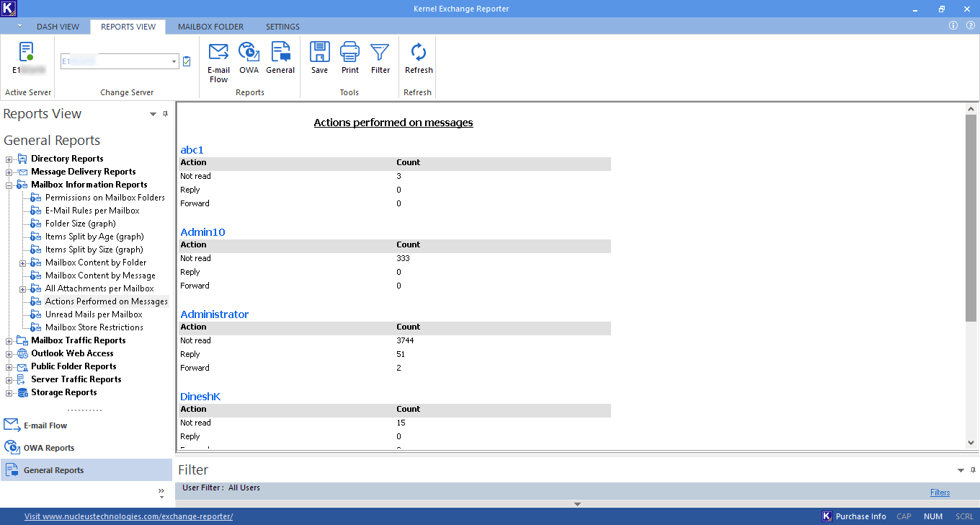Select Permissions on Mailbox Folders report
This screenshot has width=980, height=525.
tap(105, 198)
